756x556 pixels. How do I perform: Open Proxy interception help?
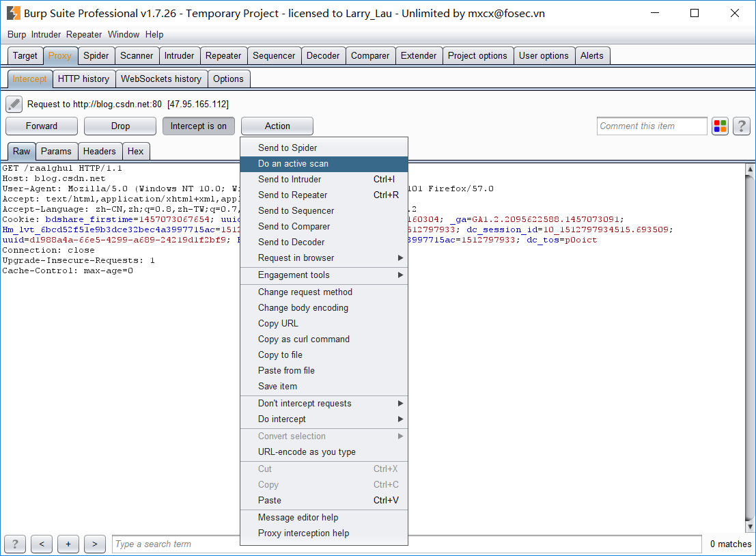tap(324, 533)
